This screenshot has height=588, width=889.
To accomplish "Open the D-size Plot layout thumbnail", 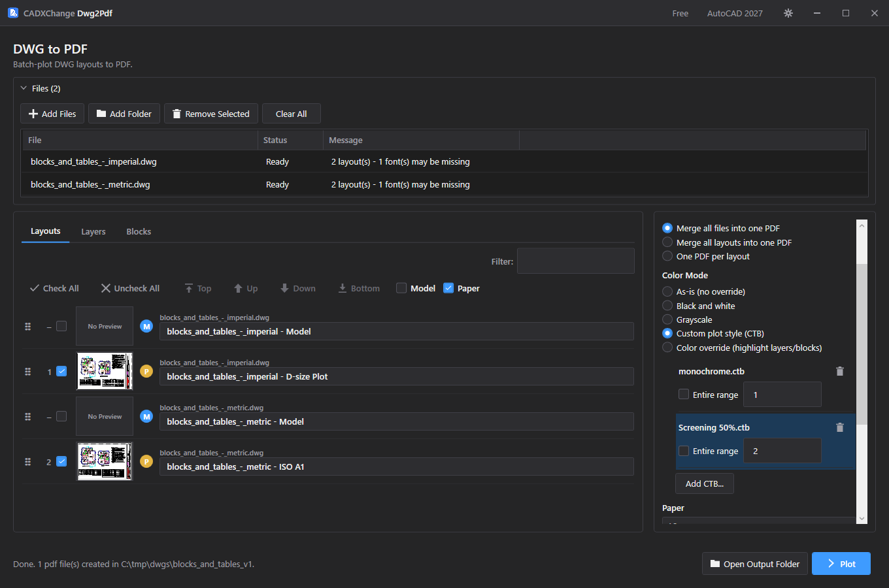I will point(105,371).
